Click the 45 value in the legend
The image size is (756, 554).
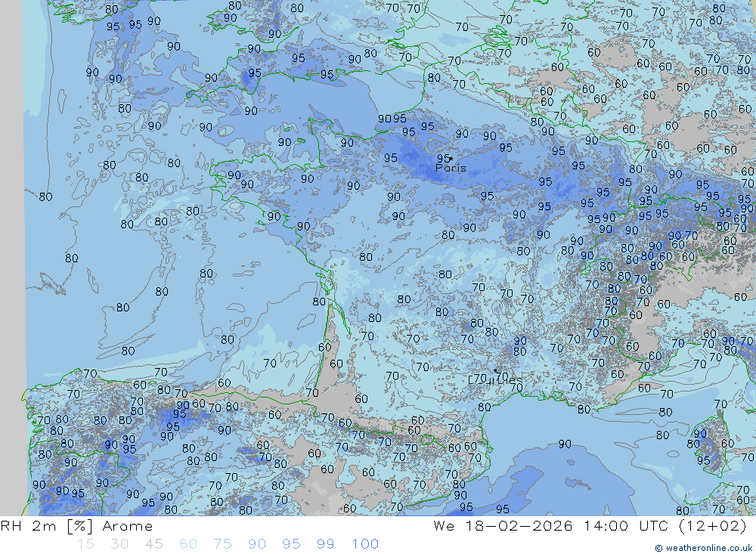tap(153, 544)
